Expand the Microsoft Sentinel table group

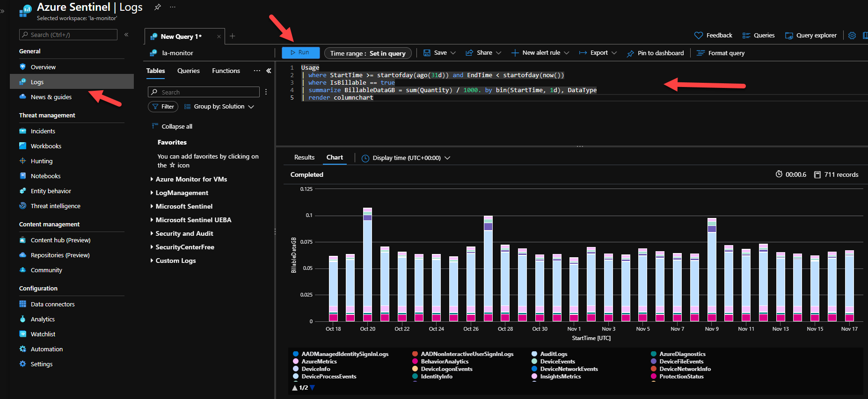184,206
